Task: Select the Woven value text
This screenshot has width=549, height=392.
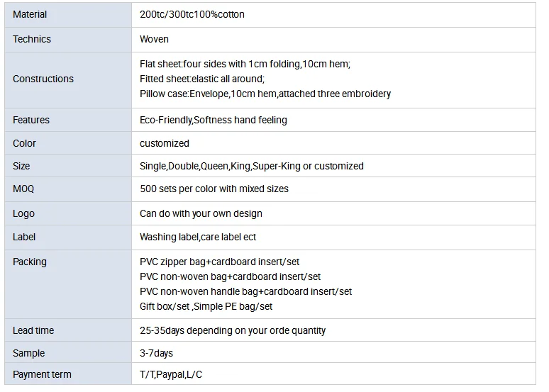Action: [154, 40]
